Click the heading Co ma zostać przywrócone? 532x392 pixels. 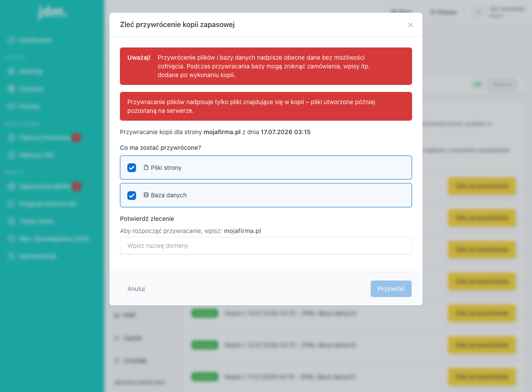coord(160,148)
